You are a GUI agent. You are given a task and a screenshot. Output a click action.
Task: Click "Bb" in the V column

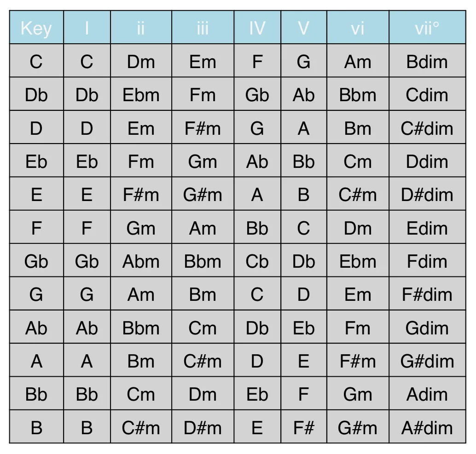(x=303, y=161)
